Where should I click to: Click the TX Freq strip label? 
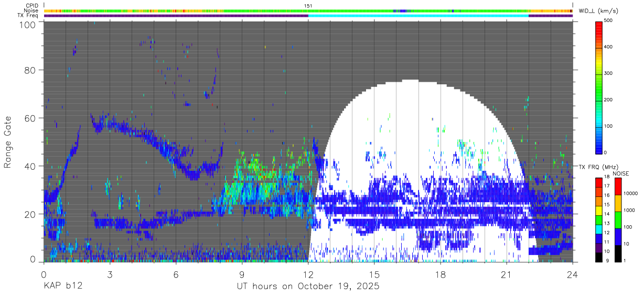28,15
